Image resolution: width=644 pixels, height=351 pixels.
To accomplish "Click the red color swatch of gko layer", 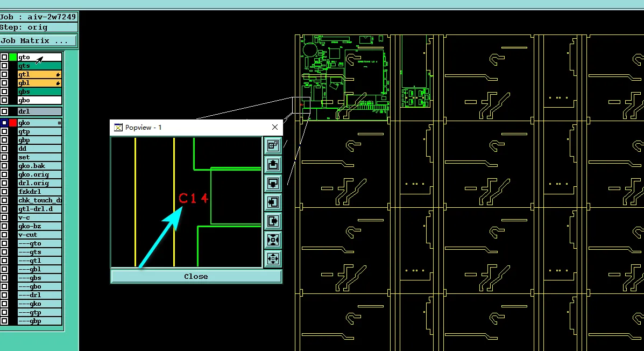I will [13, 123].
